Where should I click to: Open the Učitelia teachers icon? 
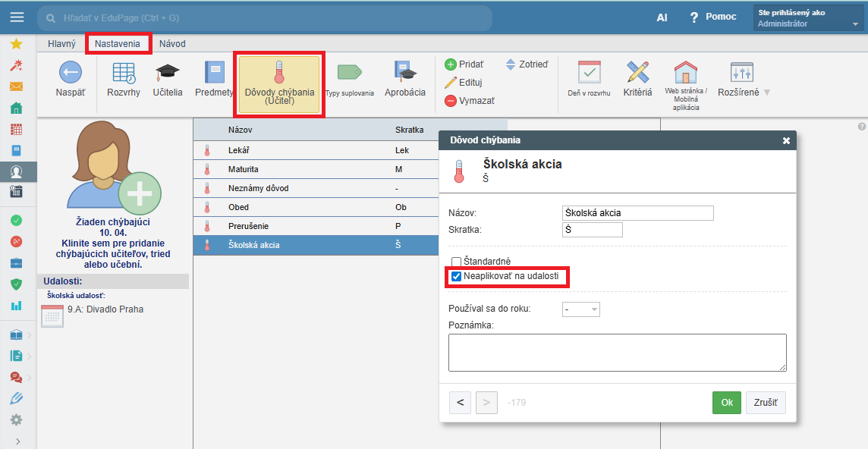coord(168,74)
